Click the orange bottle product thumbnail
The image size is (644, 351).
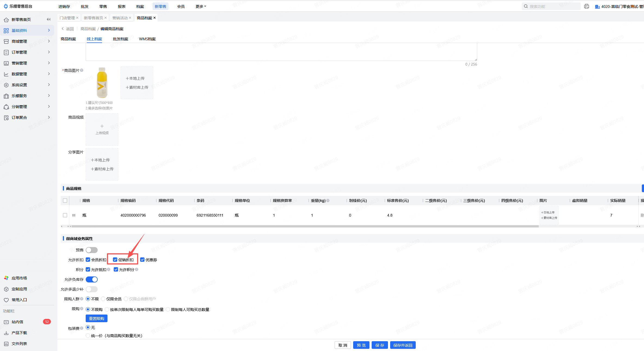pos(102,83)
